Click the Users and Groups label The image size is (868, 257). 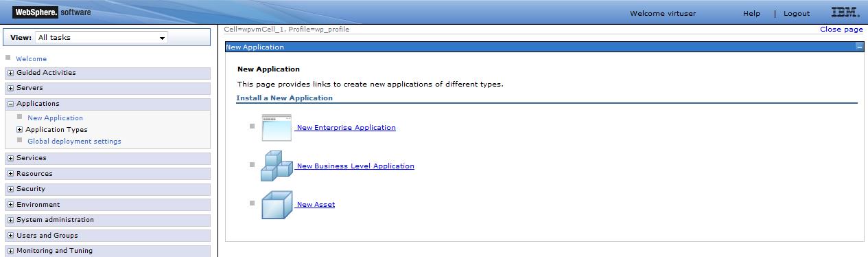(x=47, y=236)
